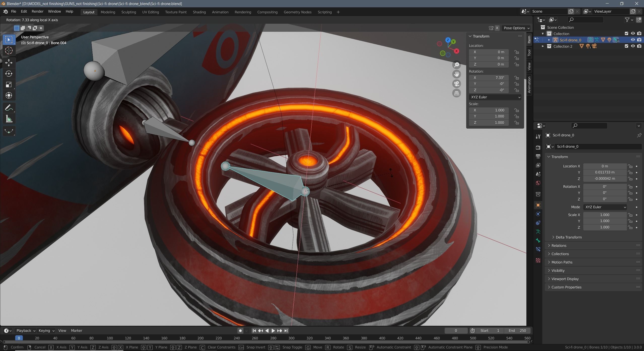
Task: Open the Render menu
Action: [38, 12]
